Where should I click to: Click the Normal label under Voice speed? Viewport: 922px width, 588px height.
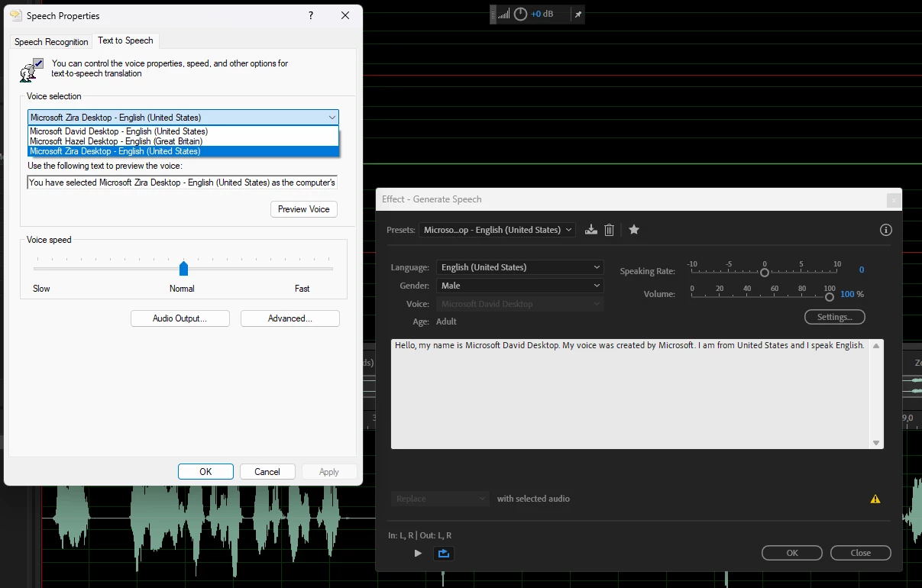pyautogui.click(x=182, y=289)
